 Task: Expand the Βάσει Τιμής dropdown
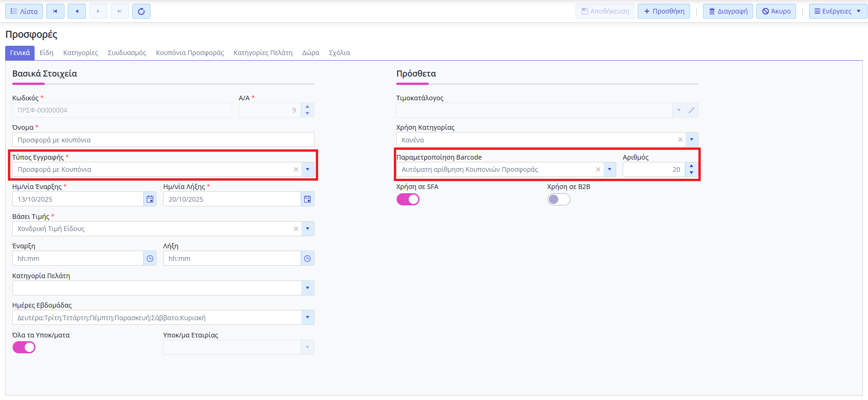coord(307,229)
